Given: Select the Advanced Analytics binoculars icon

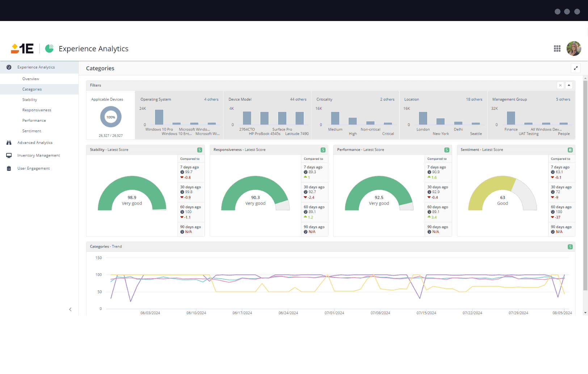Looking at the screenshot, I should (x=9, y=142).
